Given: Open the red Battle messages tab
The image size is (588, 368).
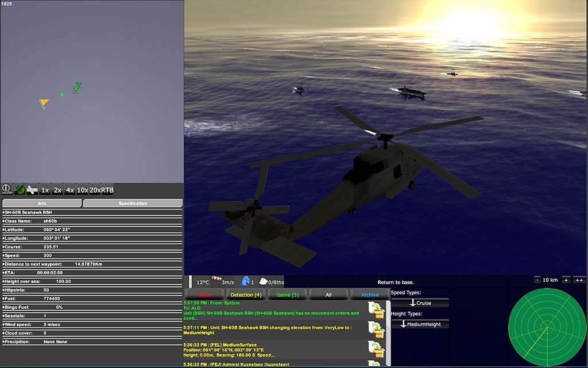Looking at the screenshot, I should tap(204, 295).
